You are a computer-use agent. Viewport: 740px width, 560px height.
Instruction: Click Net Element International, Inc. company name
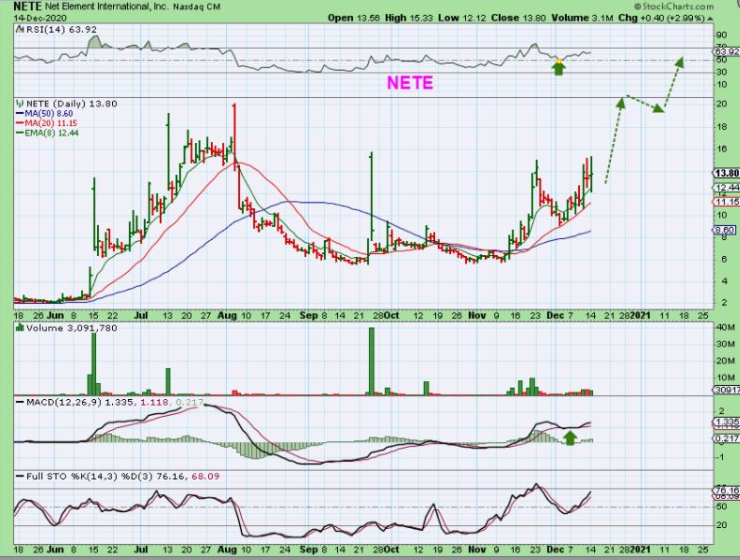pyautogui.click(x=106, y=8)
